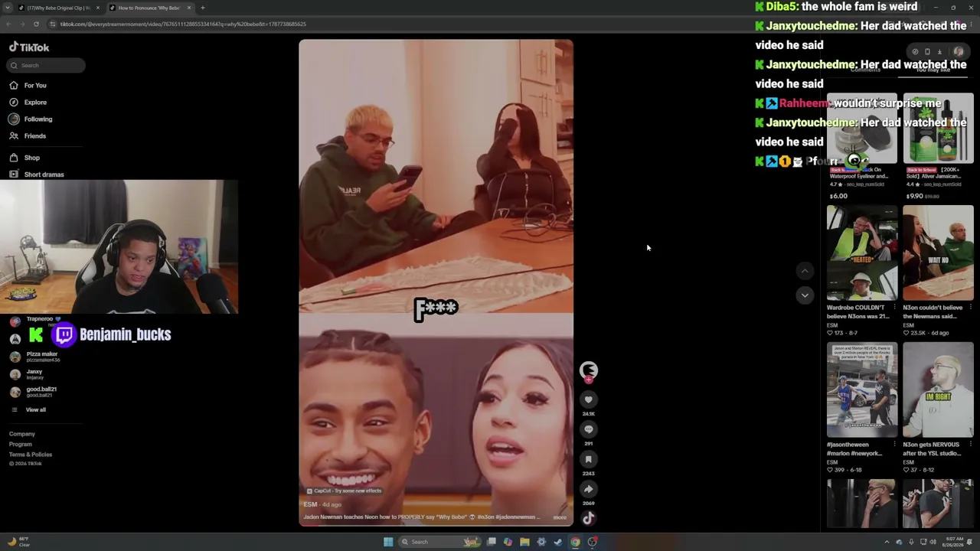
Task: Open options for N3on gets NERVOUS card
Action: pos(970,444)
